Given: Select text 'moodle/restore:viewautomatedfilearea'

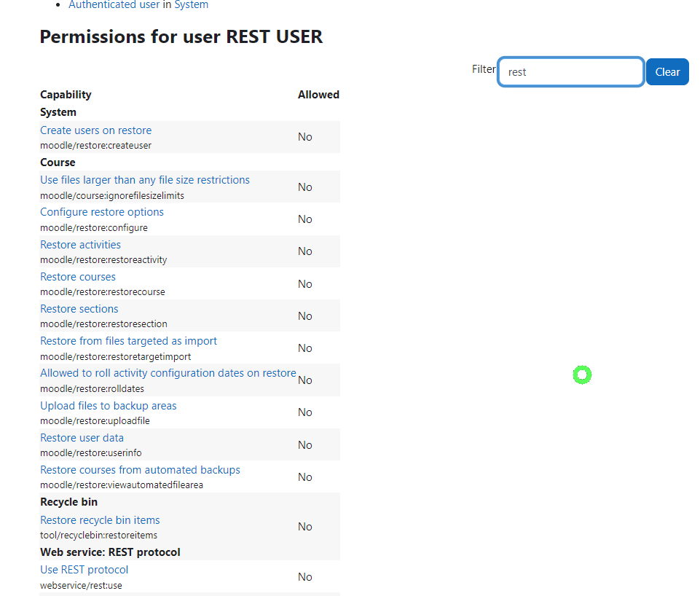Looking at the screenshot, I should [x=122, y=485].
